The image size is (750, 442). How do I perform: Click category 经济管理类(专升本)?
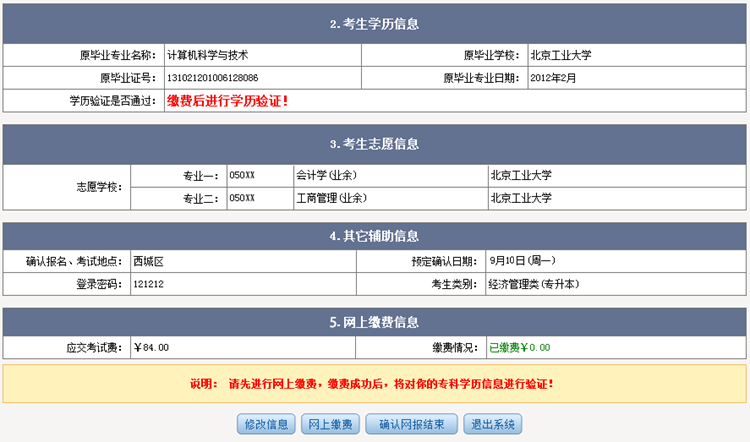point(534,284)
